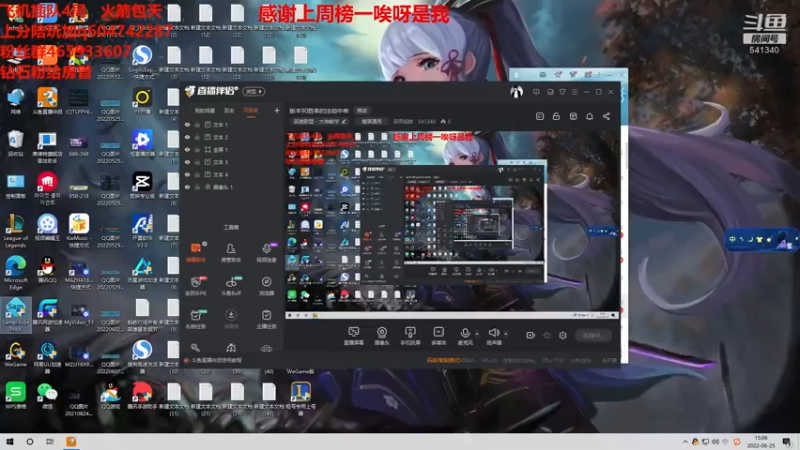Open the Windows Start menu
This screenshot has height=450, width=800.
pyautogui.click(x=10, y=442)
